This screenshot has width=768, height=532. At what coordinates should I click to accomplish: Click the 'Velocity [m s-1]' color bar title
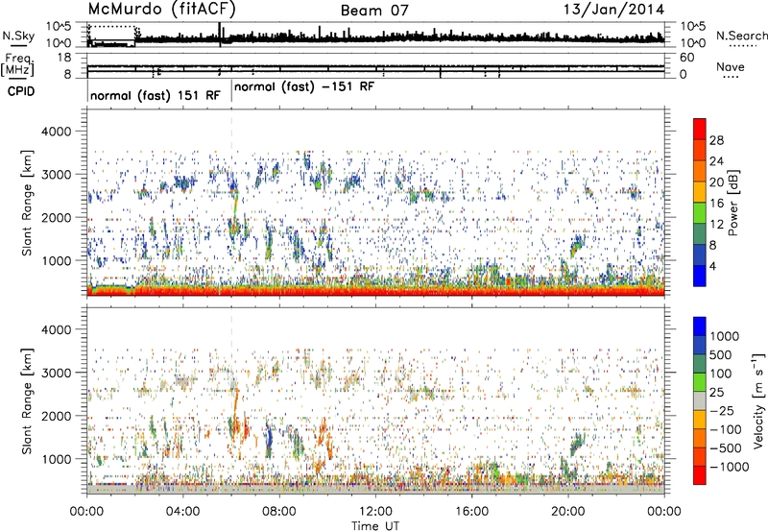pos(758,400)
